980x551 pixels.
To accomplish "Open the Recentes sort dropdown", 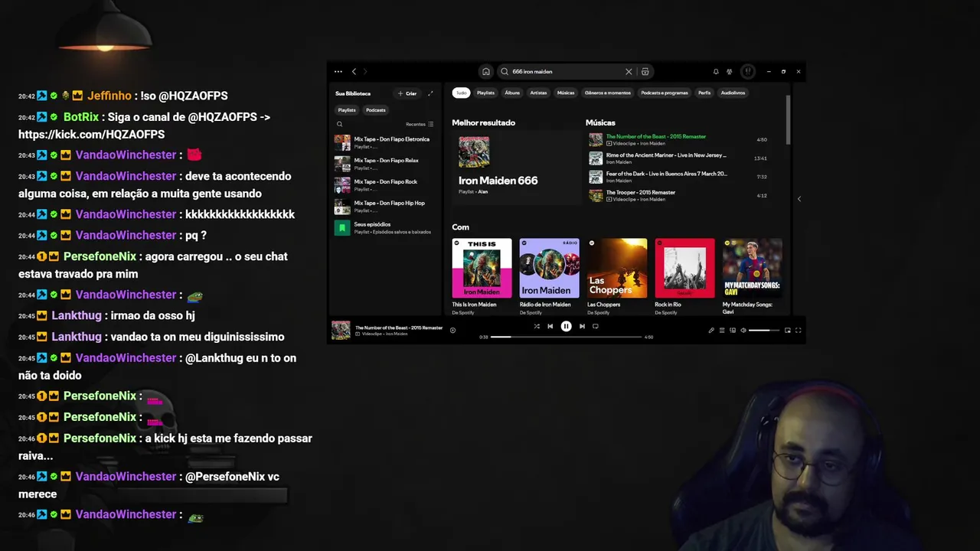I will [420, 124].
